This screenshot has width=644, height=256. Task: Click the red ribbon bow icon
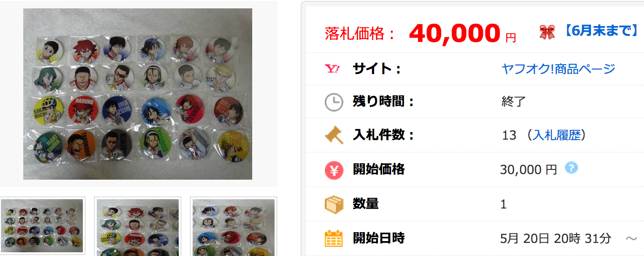(548, 32)
